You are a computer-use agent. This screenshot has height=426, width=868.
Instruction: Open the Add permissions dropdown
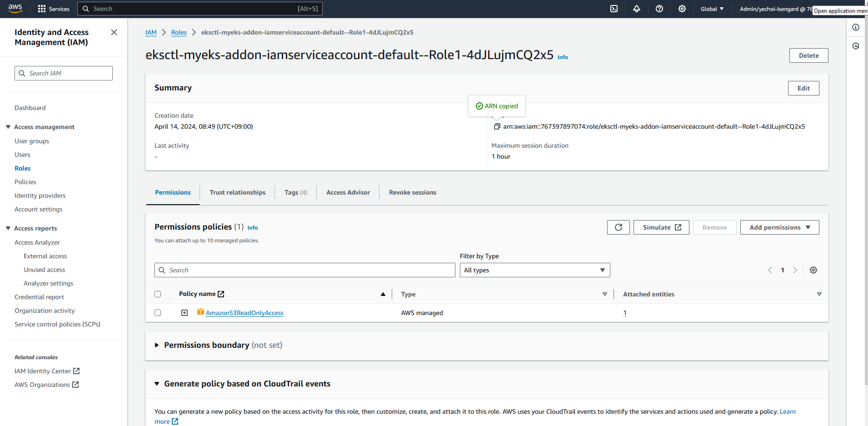pyautogui.click(x=780, y=227)
